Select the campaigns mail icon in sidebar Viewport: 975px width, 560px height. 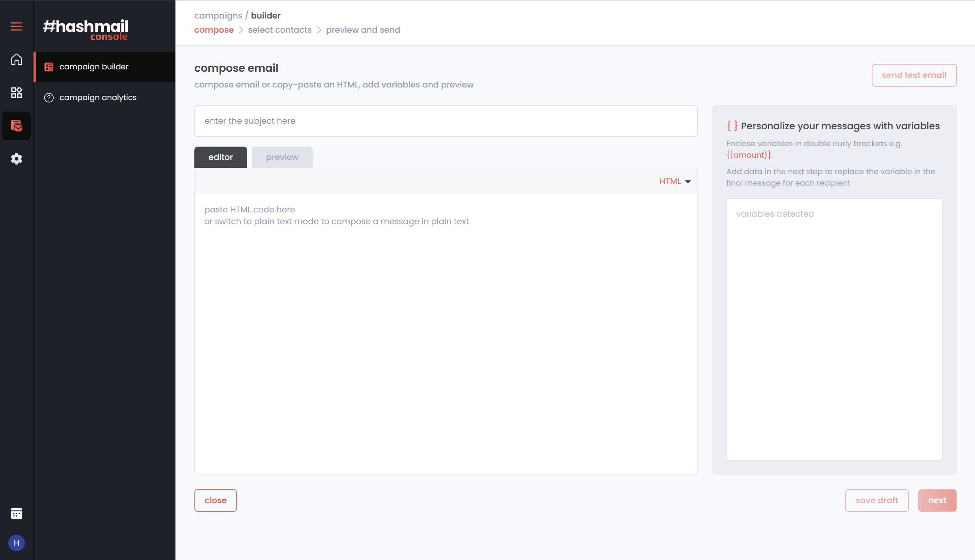pos(16,126)
